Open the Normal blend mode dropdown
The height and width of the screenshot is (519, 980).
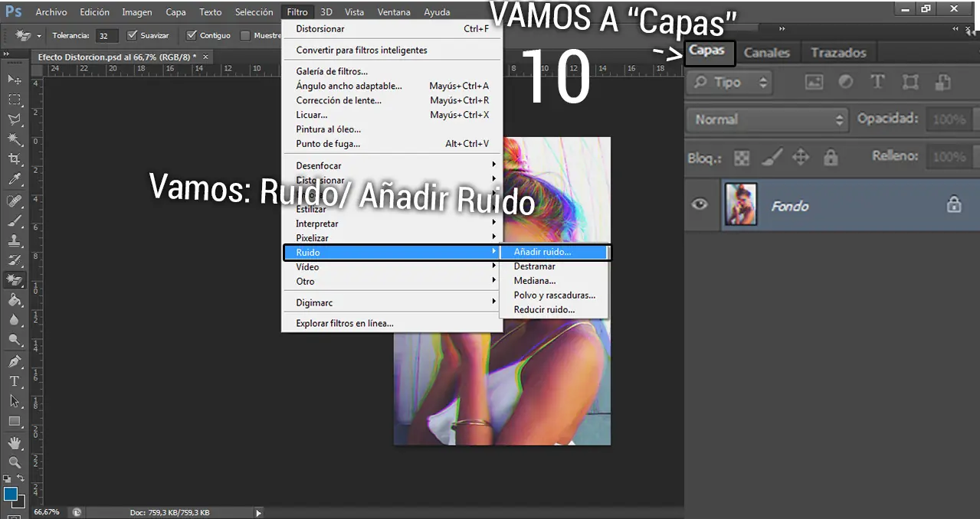[768, 119]
